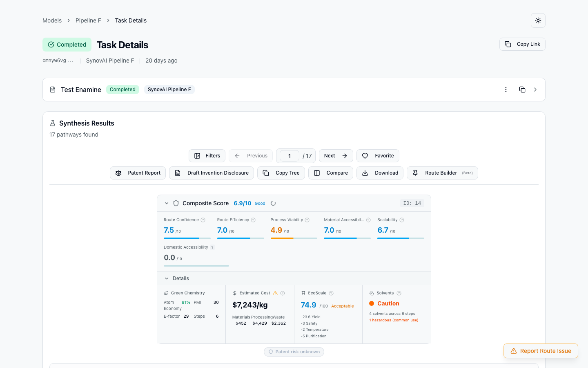Click the Patent risk unknown badge

pyautogui.click(x=294, y=352)
